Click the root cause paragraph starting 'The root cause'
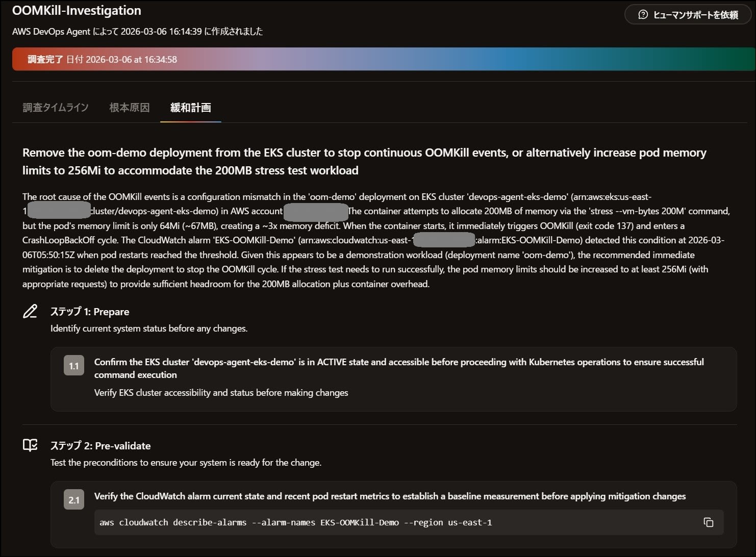This screenshot has width=756, height=557. click(376, 240)
